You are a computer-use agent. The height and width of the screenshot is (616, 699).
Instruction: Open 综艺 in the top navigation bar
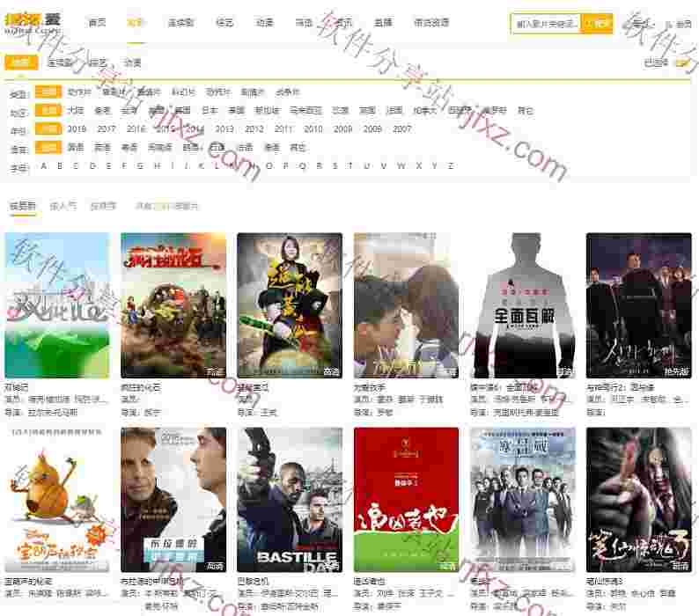tap(224, 23)
